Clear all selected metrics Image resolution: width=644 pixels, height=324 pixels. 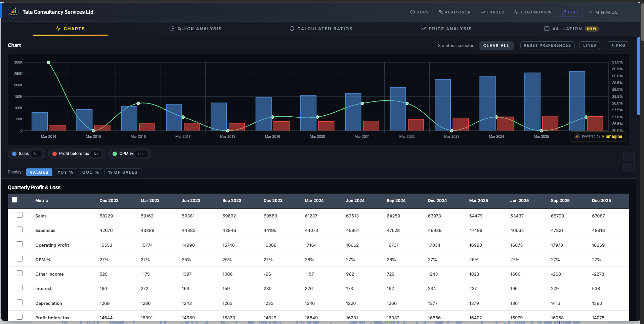(496, 45)
